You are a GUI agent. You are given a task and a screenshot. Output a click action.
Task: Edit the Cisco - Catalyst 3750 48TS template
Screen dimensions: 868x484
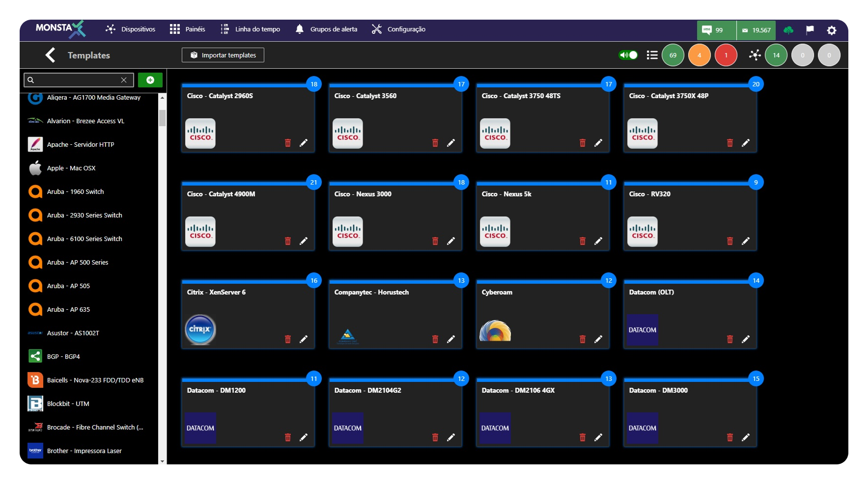(598, 143)
